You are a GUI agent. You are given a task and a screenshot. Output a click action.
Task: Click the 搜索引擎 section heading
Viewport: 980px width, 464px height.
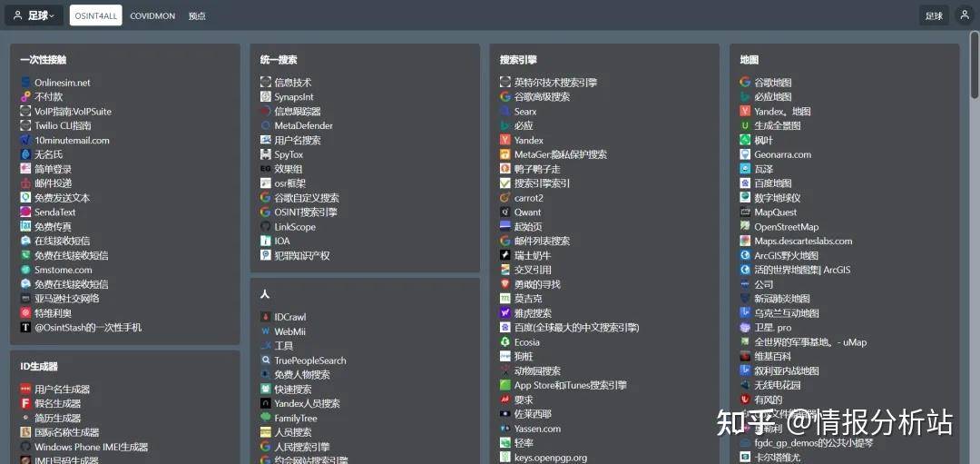(518, 60)
